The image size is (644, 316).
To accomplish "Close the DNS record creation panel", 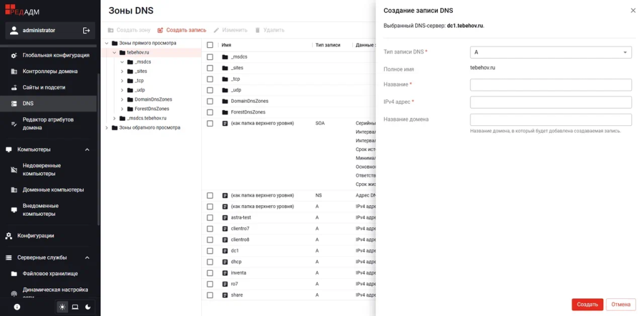I will coord(633,11).
